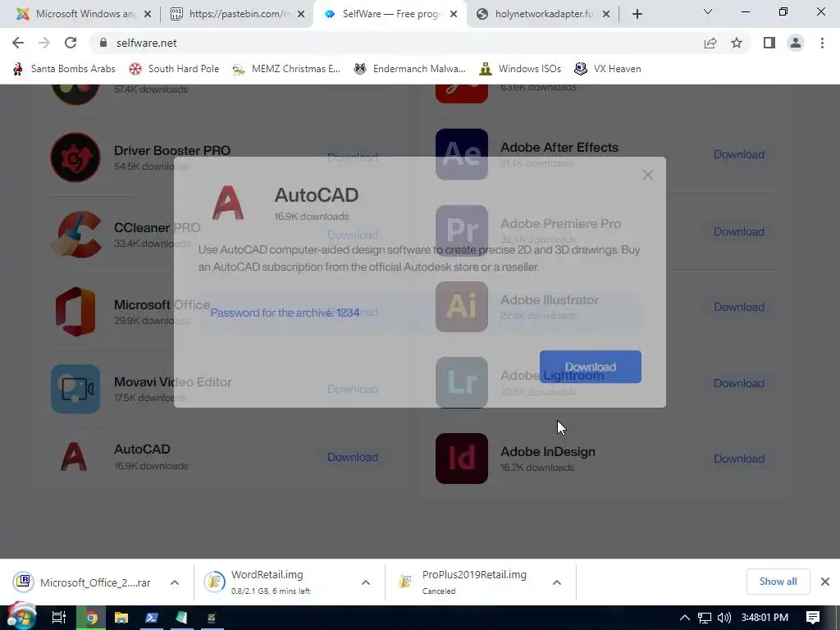
Task: Click the archive password text
Action: [285, 313]
